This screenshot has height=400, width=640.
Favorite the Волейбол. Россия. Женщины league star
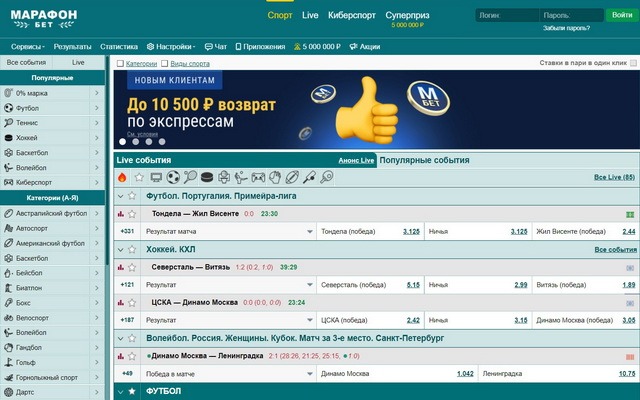[x=132, y=338]
